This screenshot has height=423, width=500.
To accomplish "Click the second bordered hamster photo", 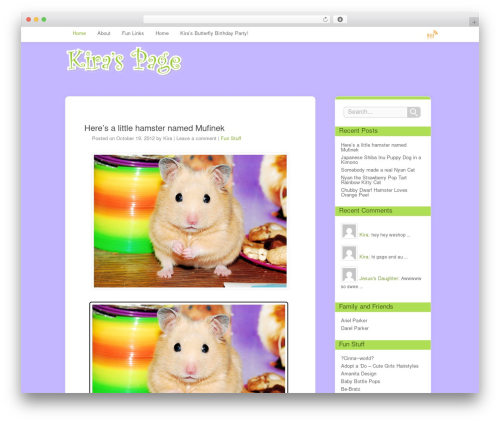I will [189, 348].
